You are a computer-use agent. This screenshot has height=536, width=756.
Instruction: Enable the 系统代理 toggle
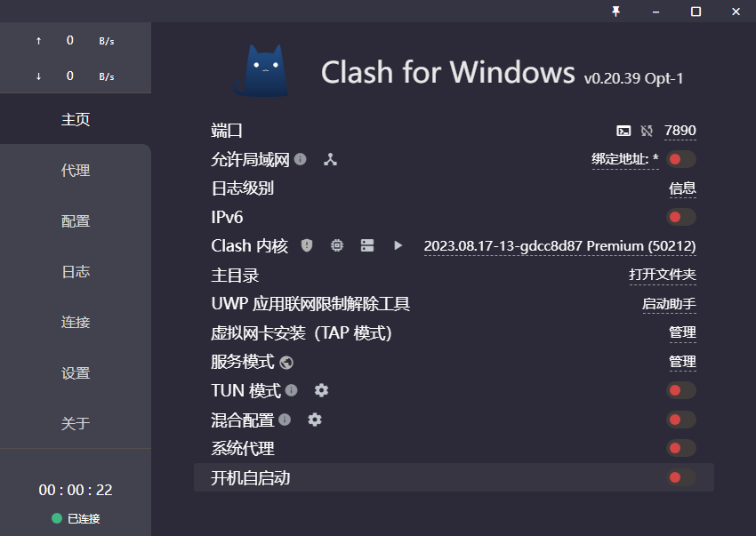click(680, 448)
